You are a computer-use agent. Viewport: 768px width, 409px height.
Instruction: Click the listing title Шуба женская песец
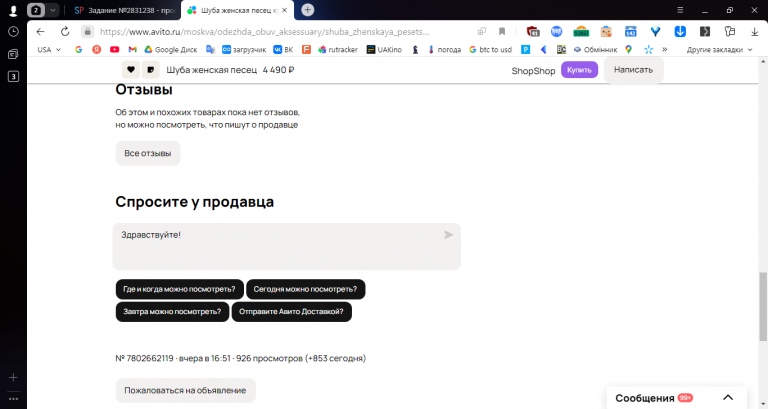point(212,70)
